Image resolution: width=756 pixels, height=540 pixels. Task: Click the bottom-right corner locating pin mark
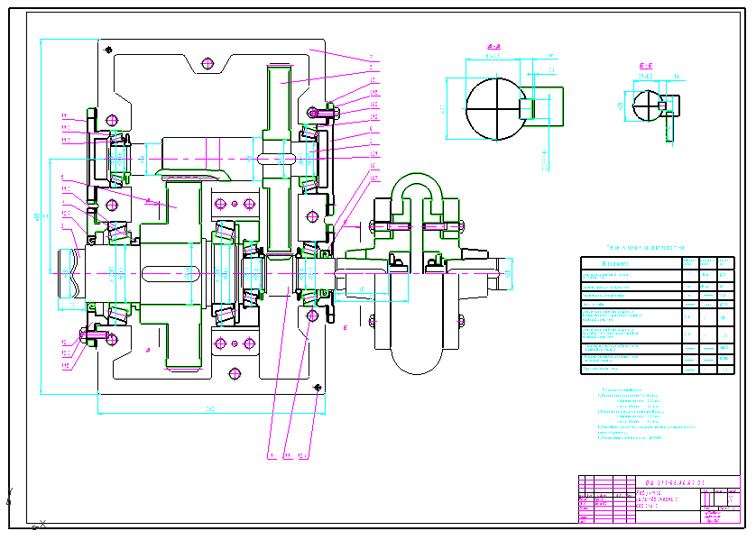[x=318, y=388]
